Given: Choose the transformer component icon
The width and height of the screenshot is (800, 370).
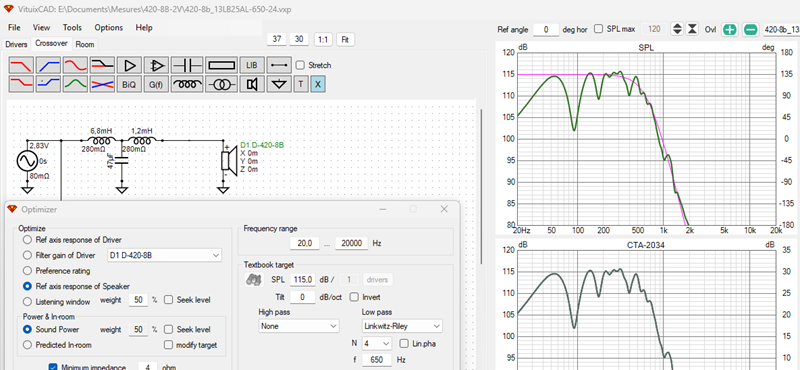Looking at the screenshot, I should click(x=221, y=84).
